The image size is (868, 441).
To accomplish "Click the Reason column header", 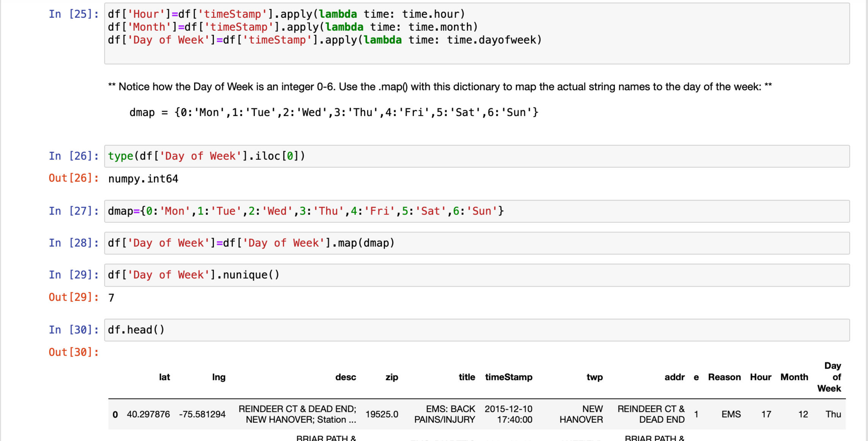I will [724, 377].
